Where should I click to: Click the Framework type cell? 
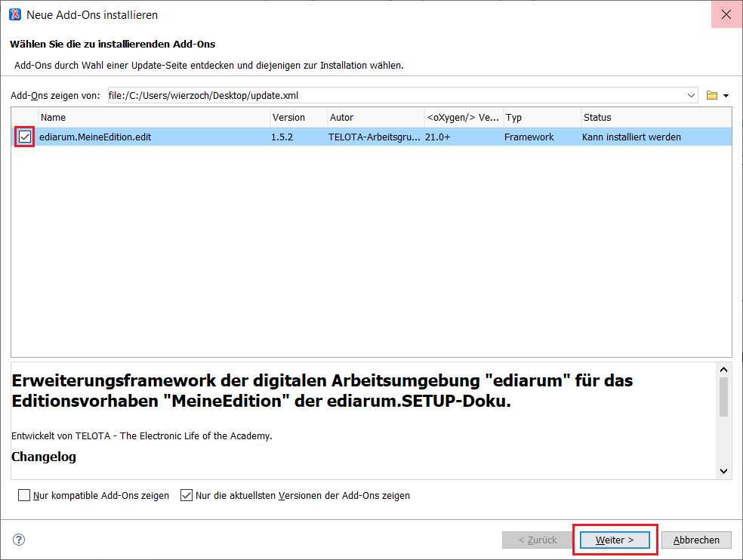(529, 137)
